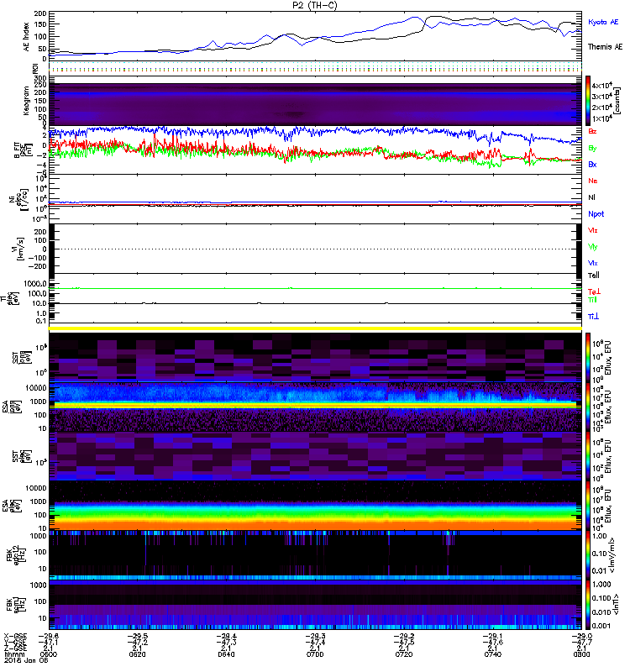Click the -47.4 Y-GSE position value

315,643
